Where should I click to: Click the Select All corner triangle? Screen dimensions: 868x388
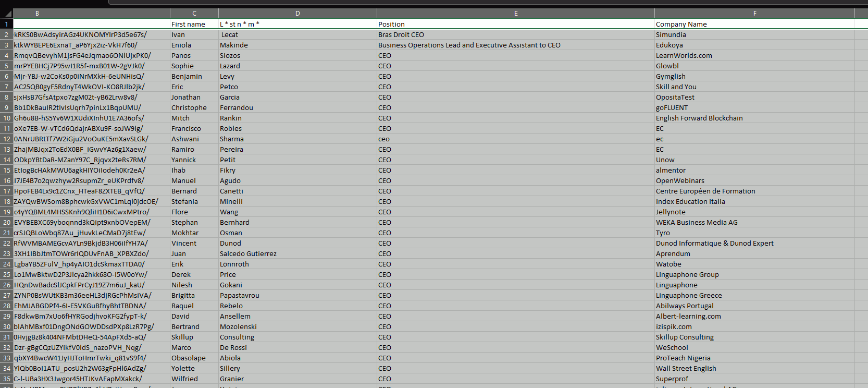[7, 14]
